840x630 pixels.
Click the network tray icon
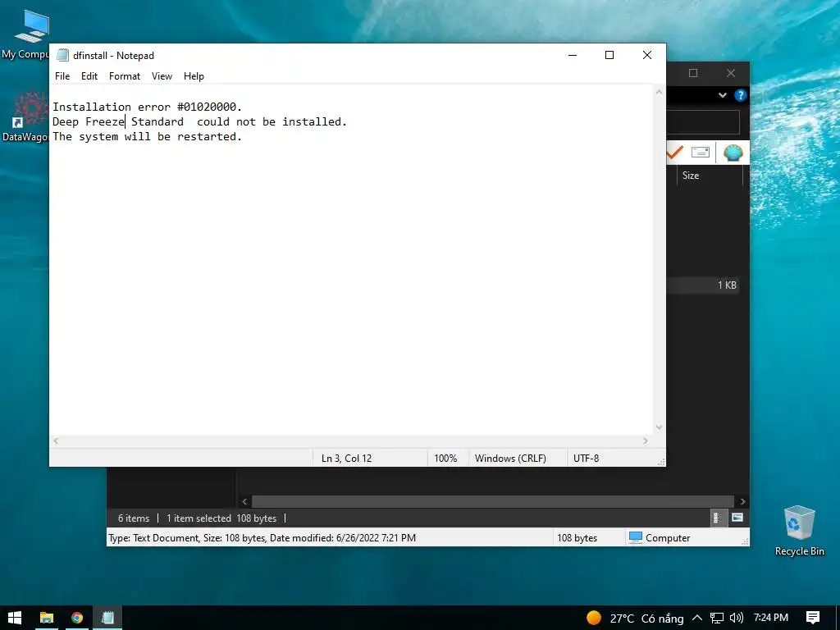(716, 618)
